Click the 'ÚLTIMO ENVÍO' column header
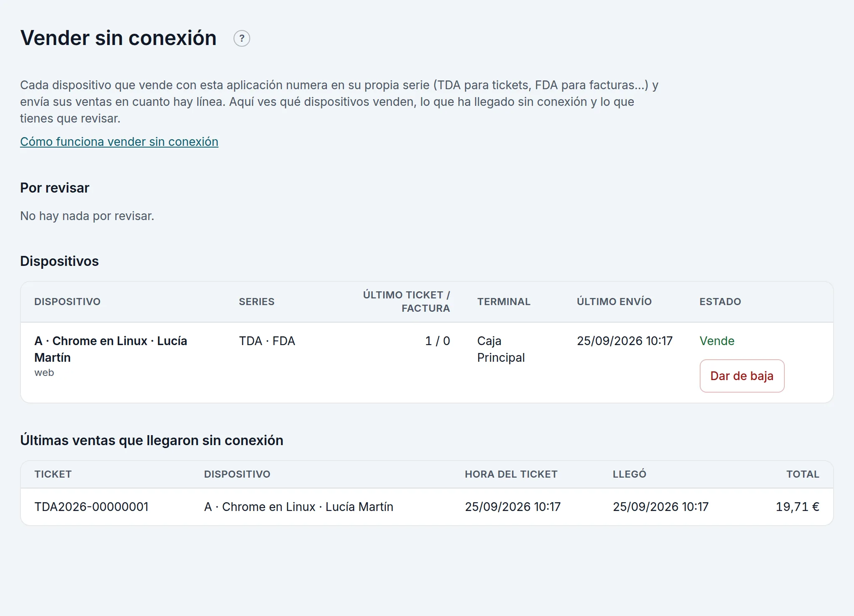Screen dimensions: 854x616 [x=614, y=302]
